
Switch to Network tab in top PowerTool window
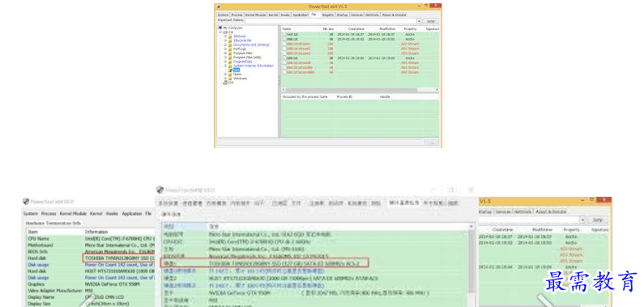click(x=373, y=15)
